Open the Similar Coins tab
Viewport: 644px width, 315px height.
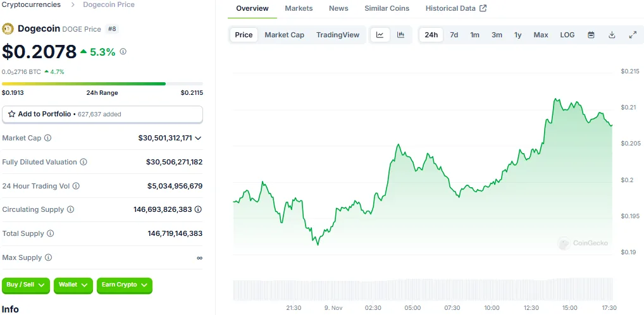click(387, 8)
